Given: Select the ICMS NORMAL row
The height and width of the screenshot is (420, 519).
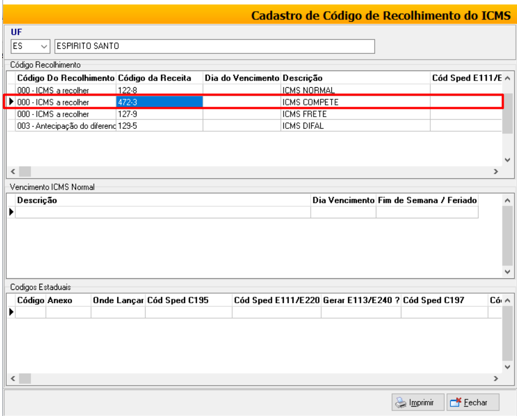Looking at the screenshot, I should tap(255, 90).
